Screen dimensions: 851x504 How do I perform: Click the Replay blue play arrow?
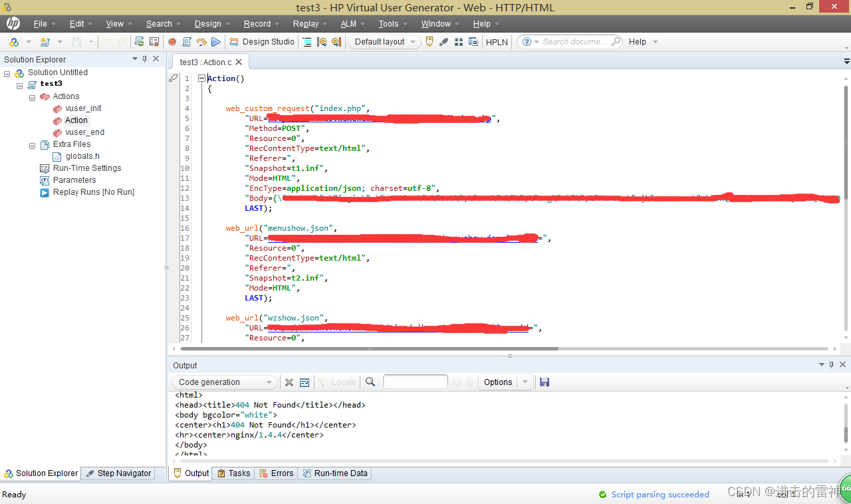[216, 42]
